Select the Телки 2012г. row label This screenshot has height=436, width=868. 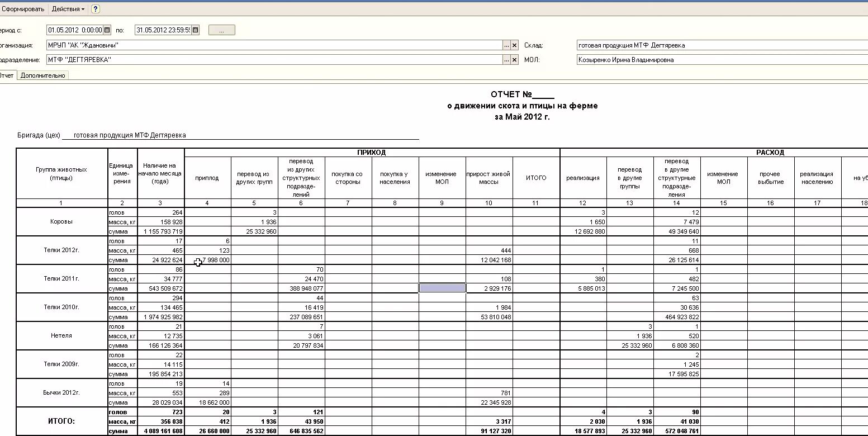[61, 250]
